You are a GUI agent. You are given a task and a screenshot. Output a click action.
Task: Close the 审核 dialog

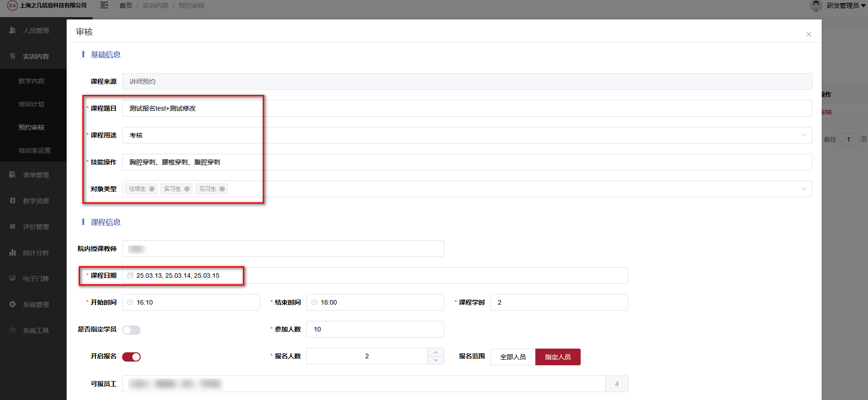[809, 34]
